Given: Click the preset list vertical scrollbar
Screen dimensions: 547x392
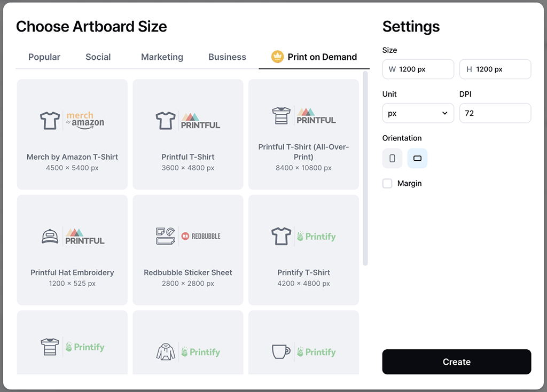Looking at the screenshot, I should coord(365,168).
